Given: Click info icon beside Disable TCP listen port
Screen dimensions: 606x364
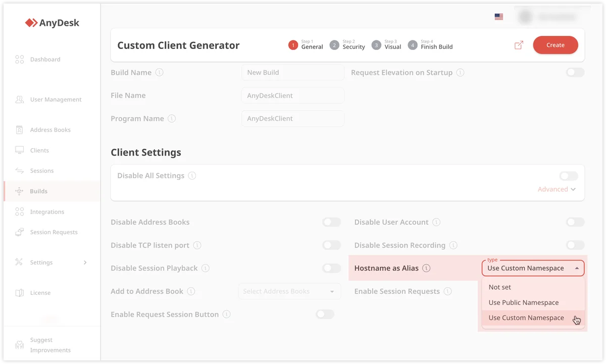Looking at the screenshot, I should pos(197,245).
